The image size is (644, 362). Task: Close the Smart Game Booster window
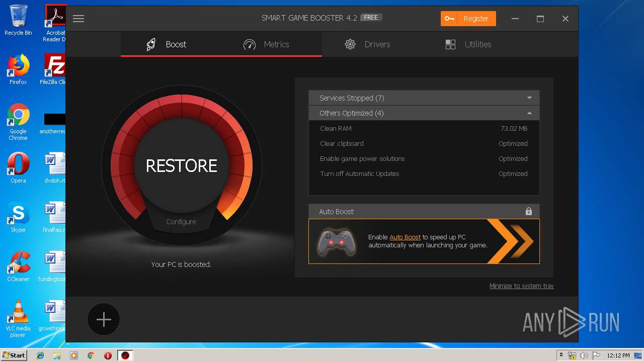tap(566, 19)
